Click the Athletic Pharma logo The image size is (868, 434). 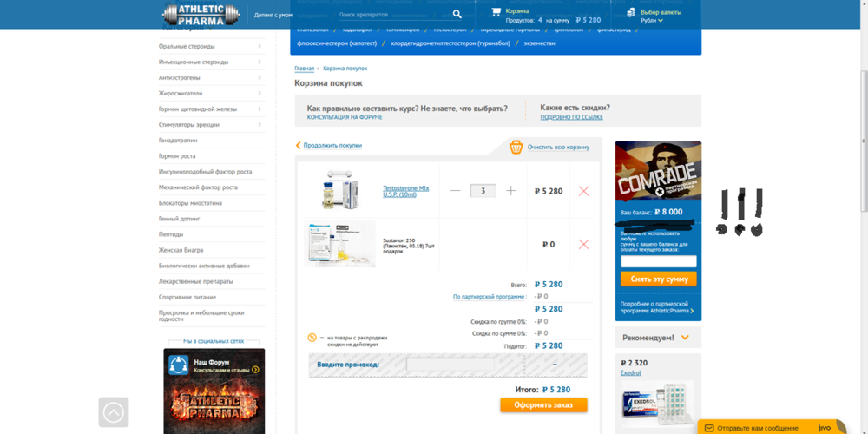click(201, 15)
